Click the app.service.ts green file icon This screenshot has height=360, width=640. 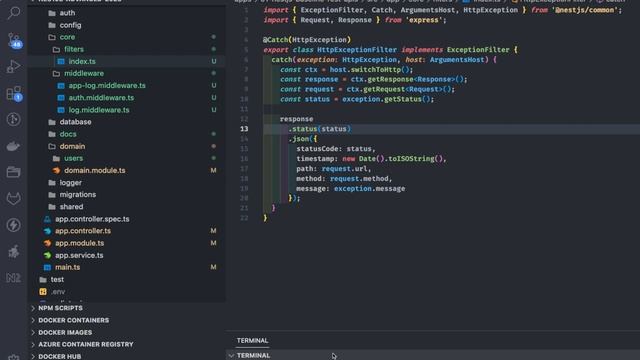click(x=47, y=255)
